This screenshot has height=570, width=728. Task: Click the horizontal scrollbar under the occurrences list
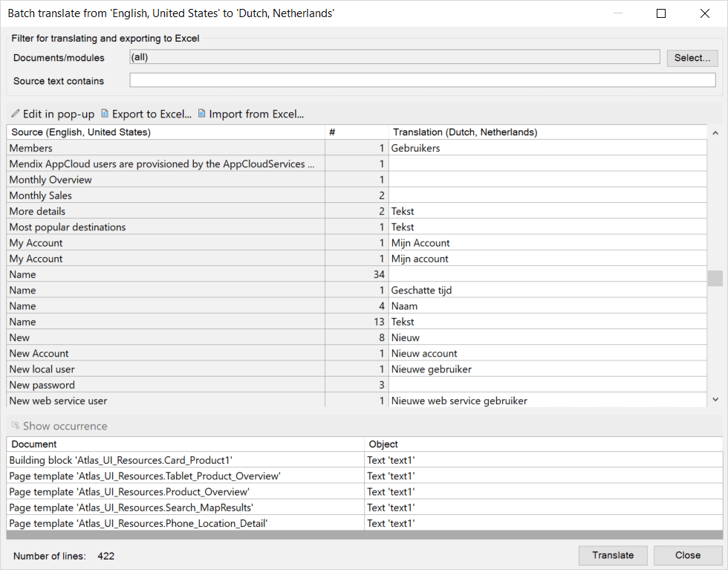click(x=364, y=534)
